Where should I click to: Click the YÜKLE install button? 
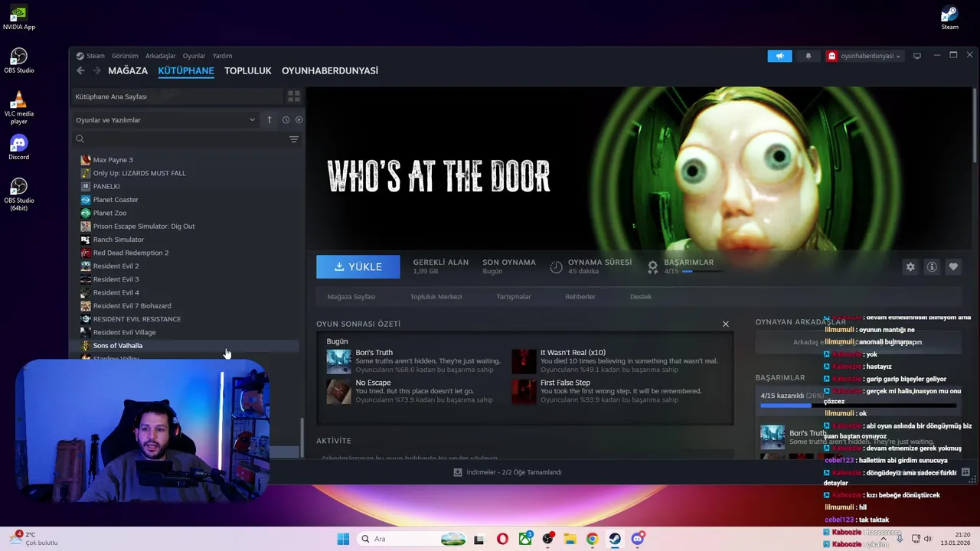[358, 266]
